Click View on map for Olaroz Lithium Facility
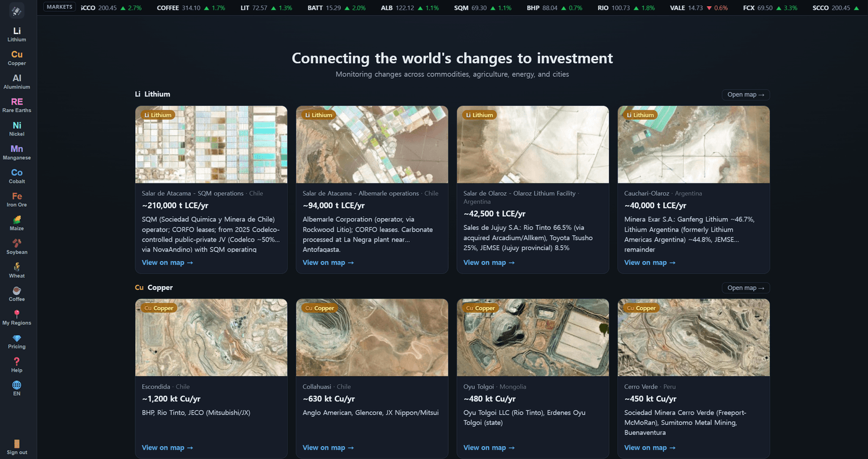 (x=489, y=263)
